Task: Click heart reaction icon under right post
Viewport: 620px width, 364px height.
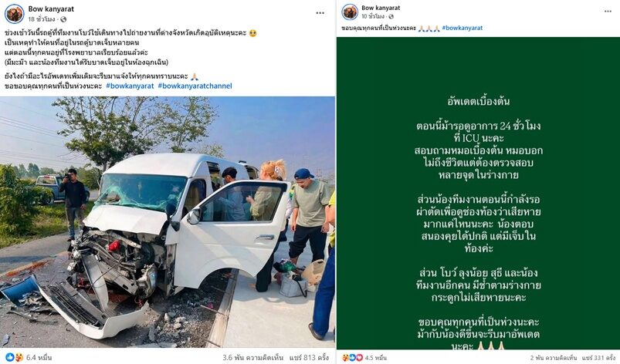Action: tap(359, 357)
